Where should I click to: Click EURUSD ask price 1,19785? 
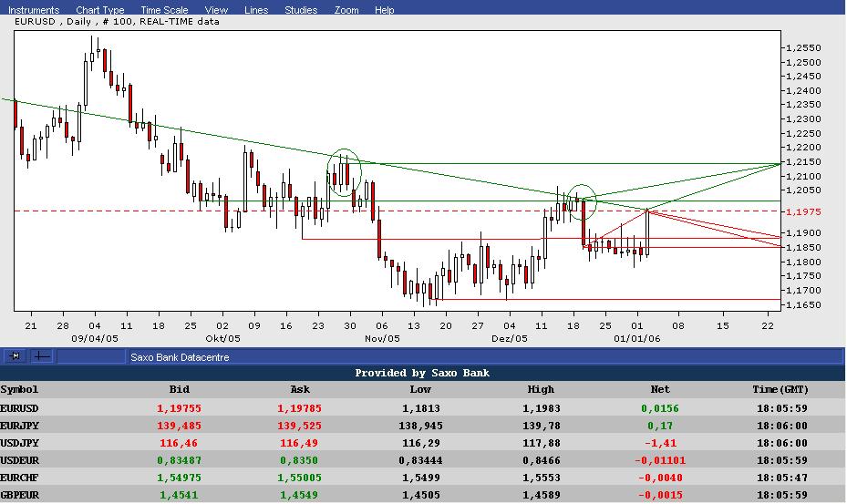[299, 408]
